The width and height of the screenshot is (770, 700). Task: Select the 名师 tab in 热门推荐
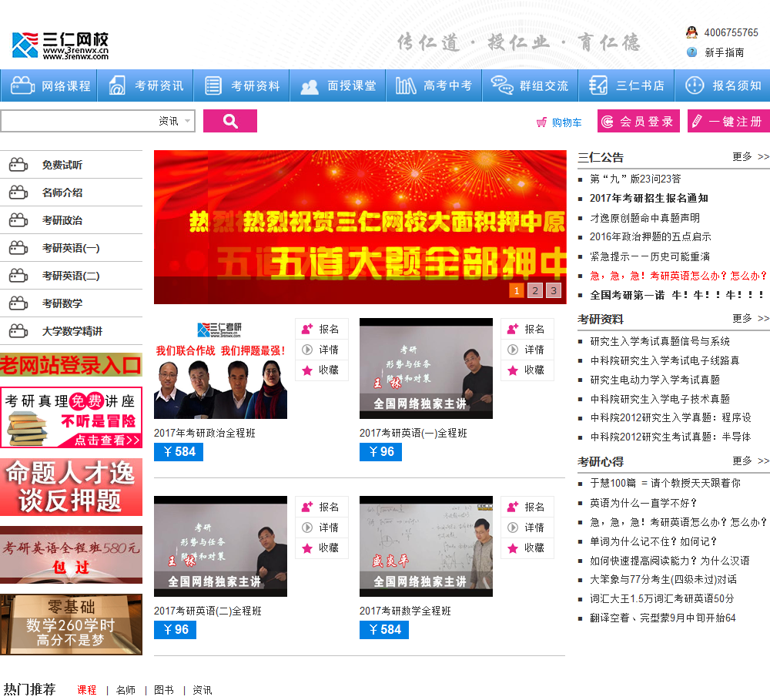pos(126,690)
